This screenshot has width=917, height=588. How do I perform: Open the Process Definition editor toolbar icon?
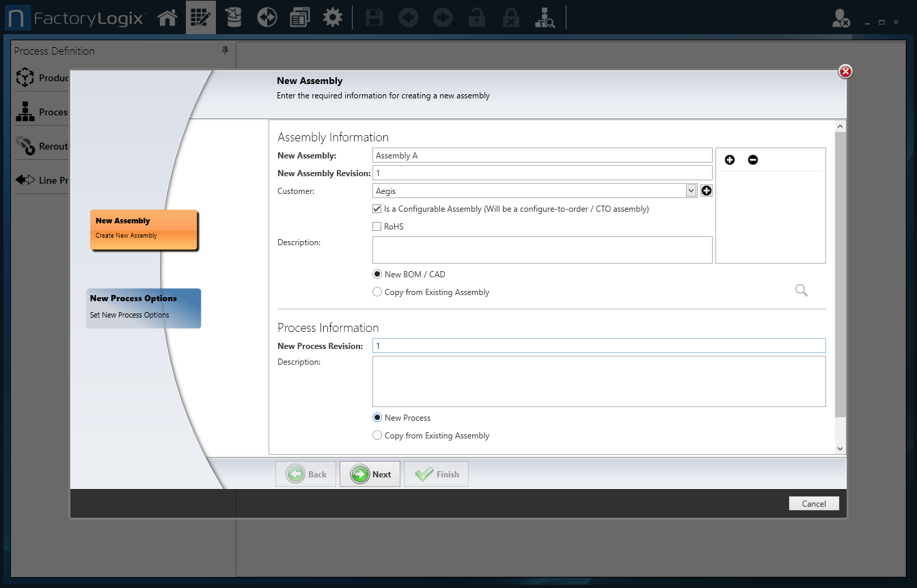[200, 17]
